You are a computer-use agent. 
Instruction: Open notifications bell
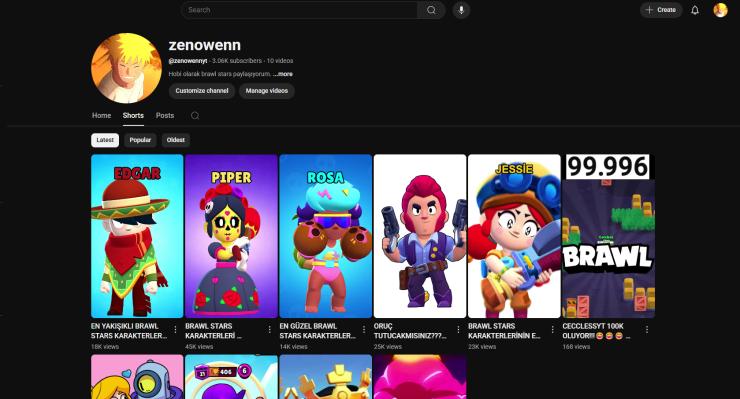point(695,10)
